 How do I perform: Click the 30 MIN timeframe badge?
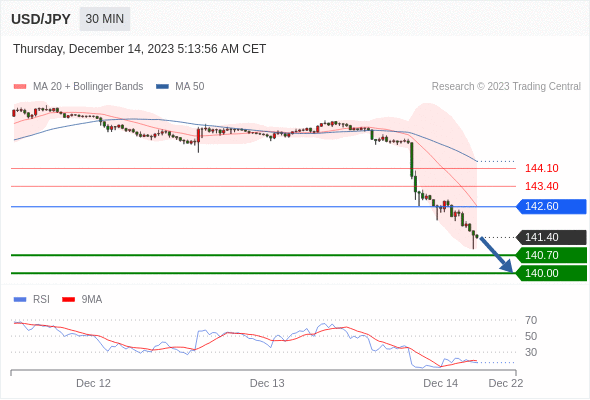[x=105, y=19]
